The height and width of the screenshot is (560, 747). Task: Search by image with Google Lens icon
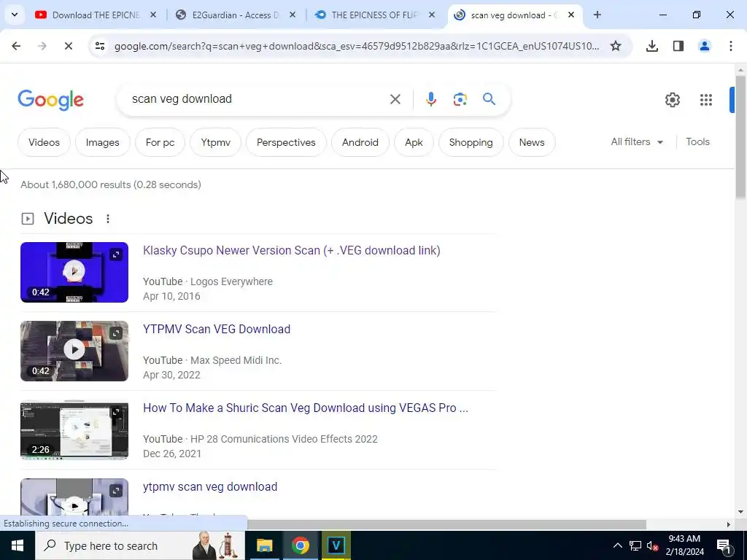pos(460,99)
